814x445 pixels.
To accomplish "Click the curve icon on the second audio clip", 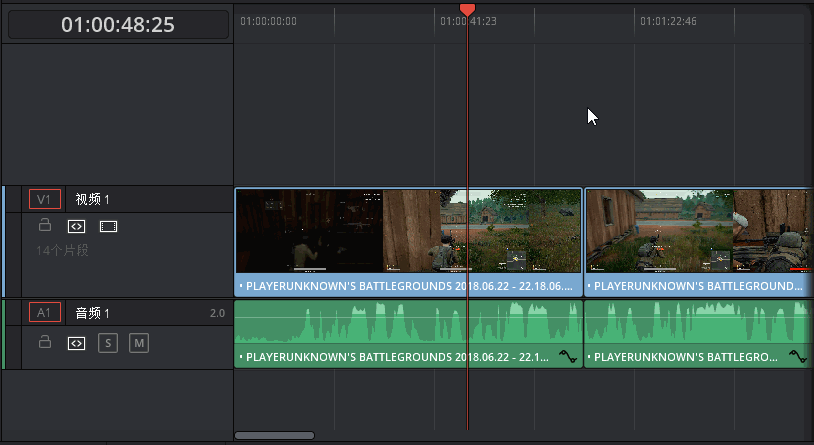I will pos(798,357).
